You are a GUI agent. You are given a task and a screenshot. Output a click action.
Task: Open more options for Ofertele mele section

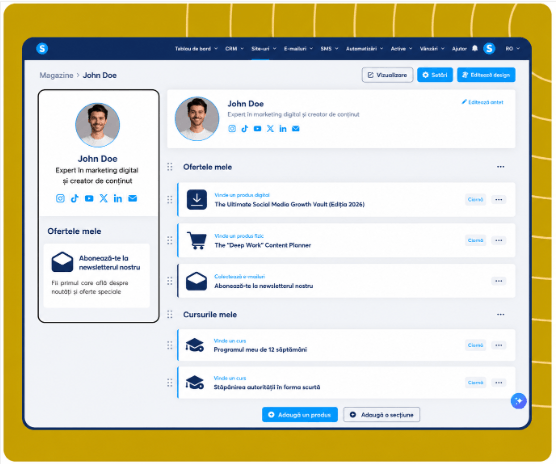500,167
